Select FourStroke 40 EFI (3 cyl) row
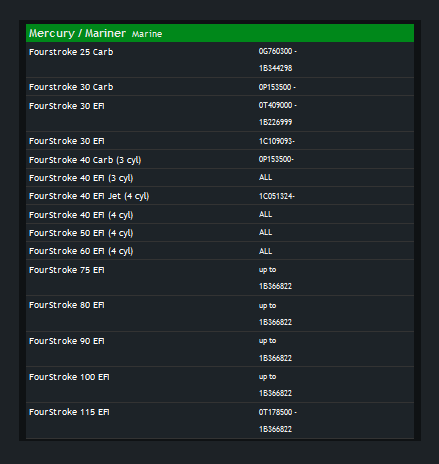Image resolution: width=439 pixels, height=464 pixels. (220, 178)
